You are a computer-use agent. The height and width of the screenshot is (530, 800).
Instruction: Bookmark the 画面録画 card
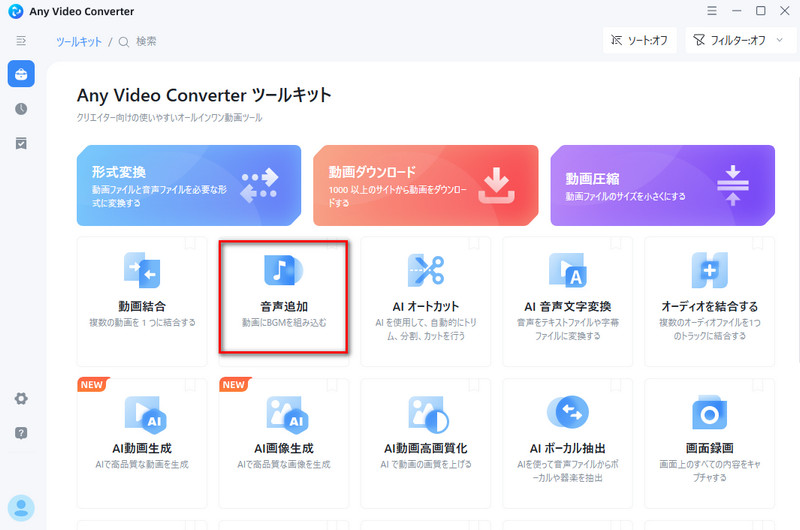[758, 385]
